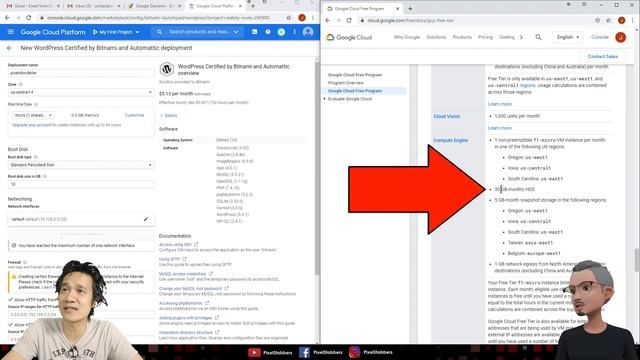
Task: Expand more nav items with the chevron after Getting
Action: coord(521,37)
